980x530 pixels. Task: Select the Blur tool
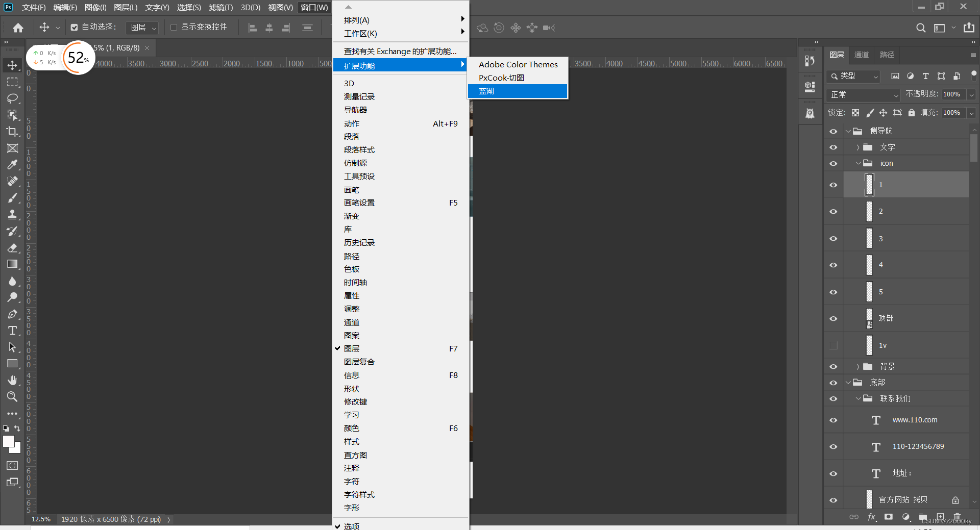coord(12,281)
